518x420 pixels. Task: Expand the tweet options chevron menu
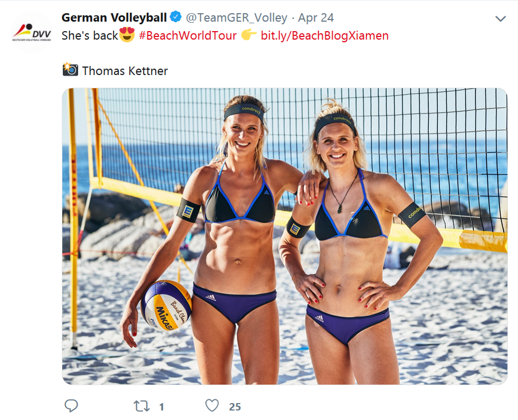[x=501, y=19]
